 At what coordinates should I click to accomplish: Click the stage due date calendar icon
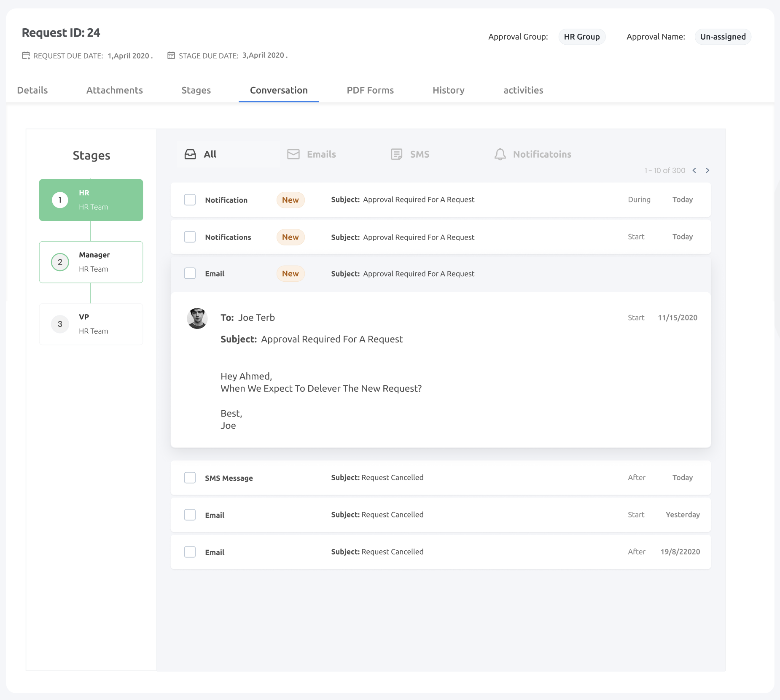point(171,55)
